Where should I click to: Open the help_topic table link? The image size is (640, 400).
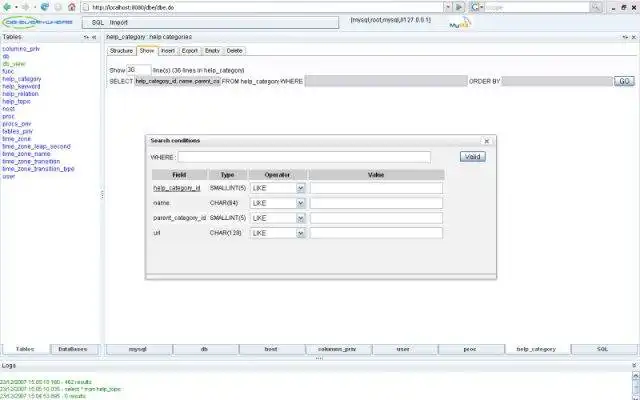(17, 101)
